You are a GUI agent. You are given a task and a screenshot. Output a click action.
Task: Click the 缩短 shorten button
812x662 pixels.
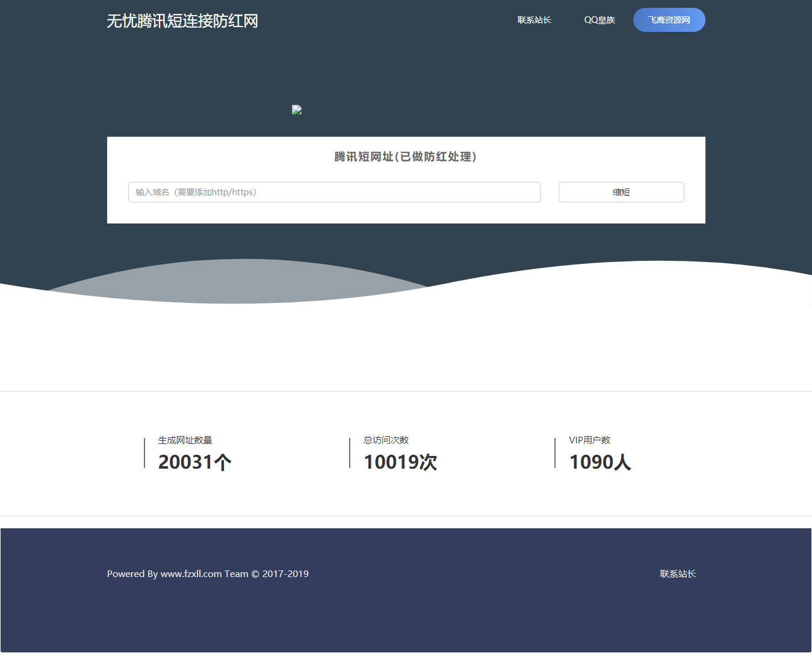pos(621,192)
